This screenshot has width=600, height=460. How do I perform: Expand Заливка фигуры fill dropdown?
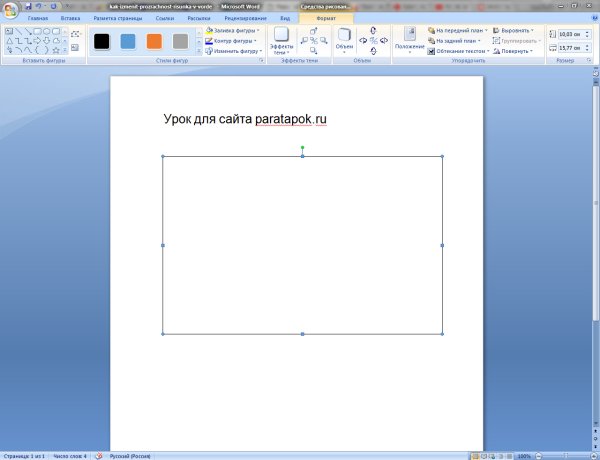(x=234, y=31)
